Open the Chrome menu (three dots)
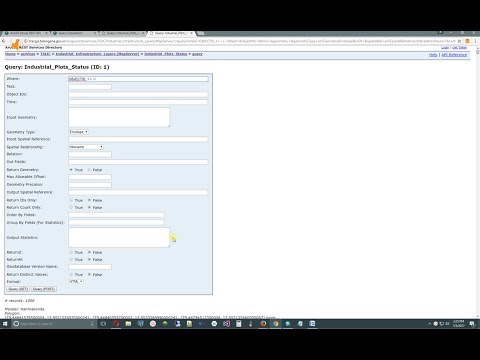This screenshot has width=480, height=360. 475,41
